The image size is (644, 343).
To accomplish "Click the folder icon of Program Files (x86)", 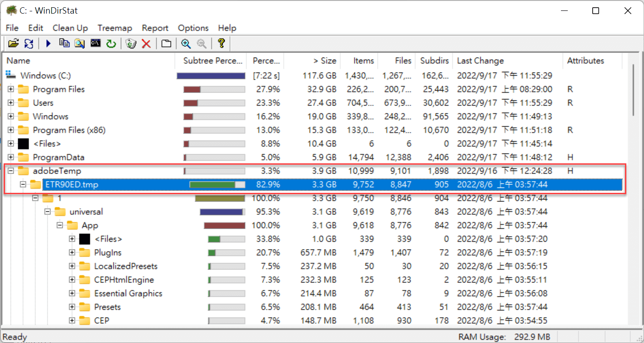I will (x=24, y=130).
